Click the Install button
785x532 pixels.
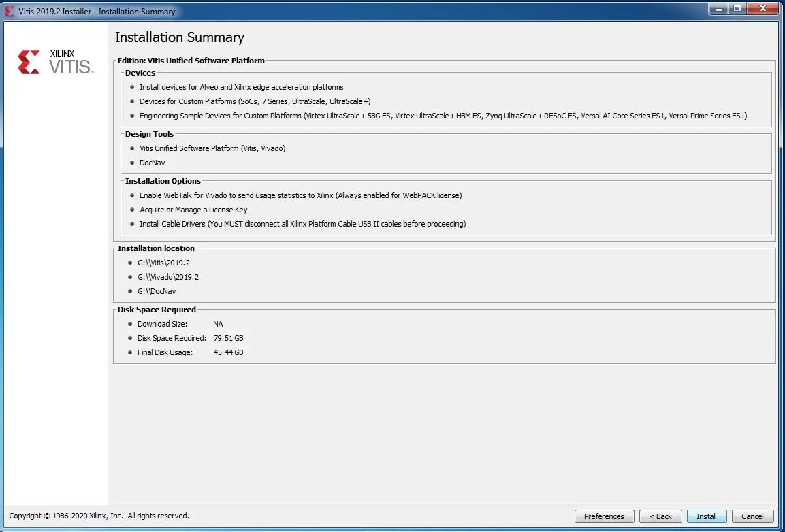coord(707,516)
